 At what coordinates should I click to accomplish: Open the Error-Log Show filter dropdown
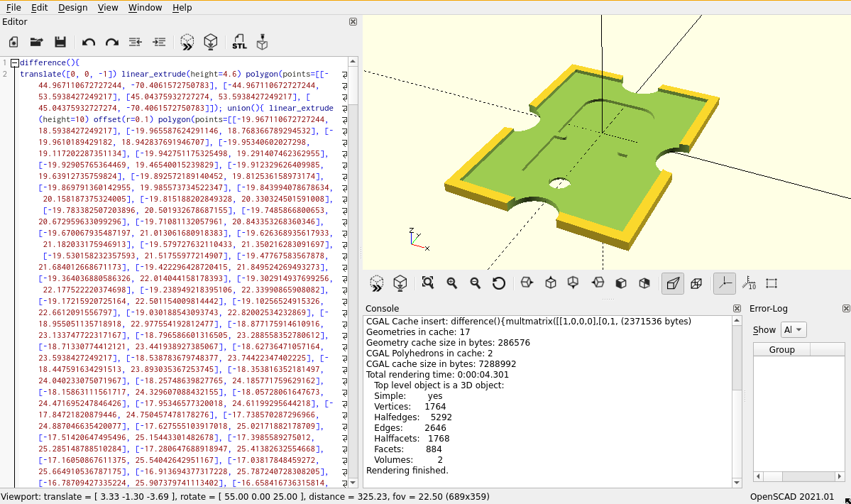pyautogui.click(x=794, y=329)
